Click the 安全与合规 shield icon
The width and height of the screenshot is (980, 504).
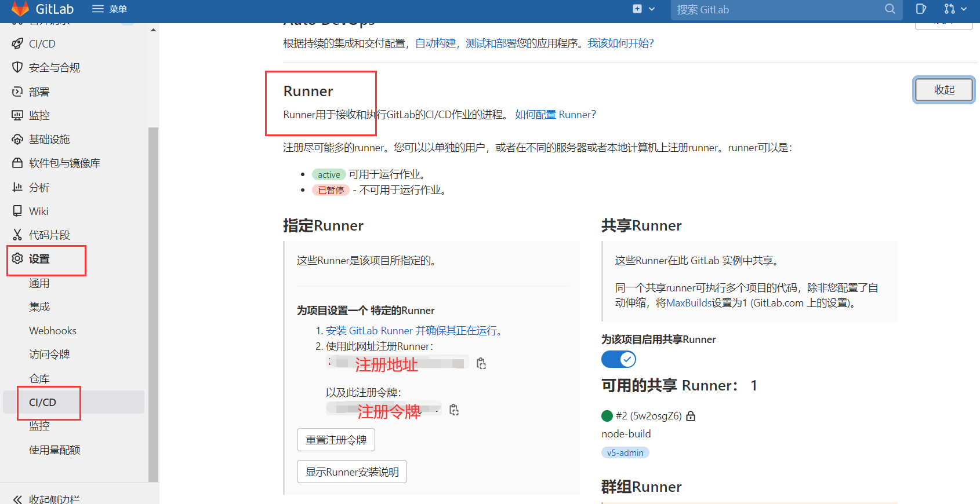point(17,67)
